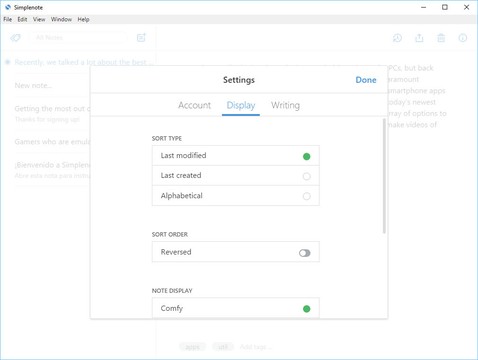The image size is (478, 360).
Task: Open note history clock icon
Action: point(397,38)
